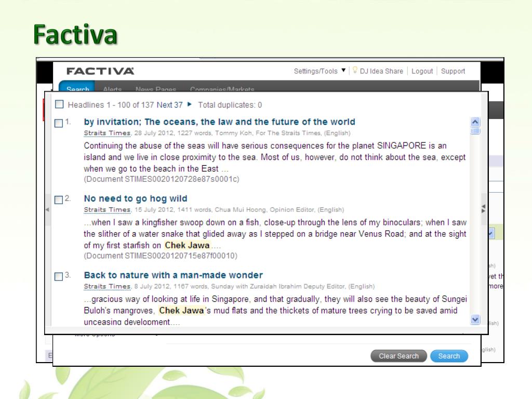Open article 'by invitation; The oceans, the law'

(220, 122)
